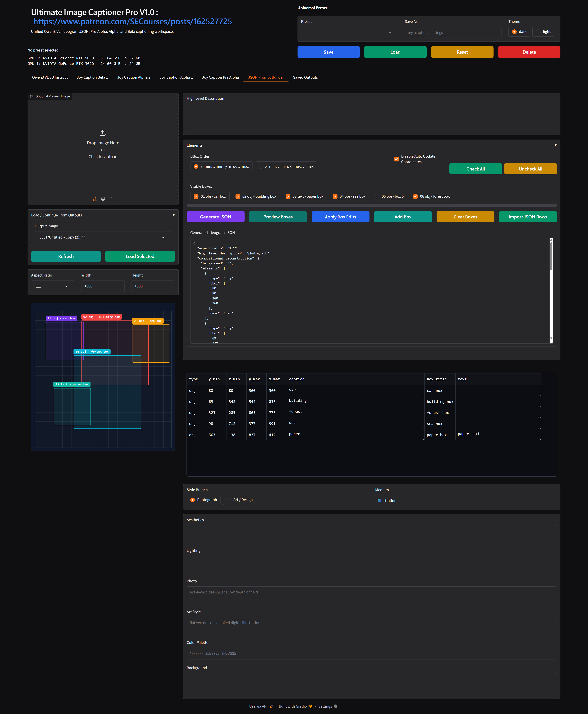Uncheck the 01 obj - car box checkbox

[x=196, y=197]
